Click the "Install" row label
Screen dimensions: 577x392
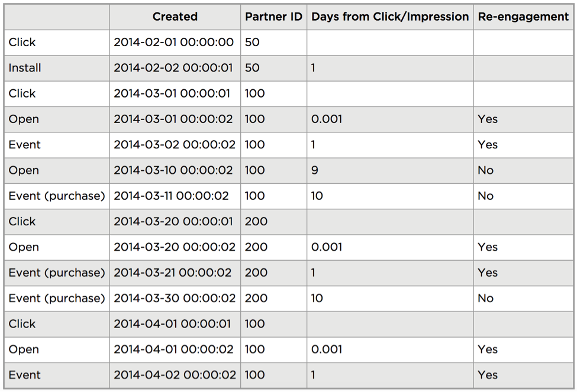(x=25, y=68)
